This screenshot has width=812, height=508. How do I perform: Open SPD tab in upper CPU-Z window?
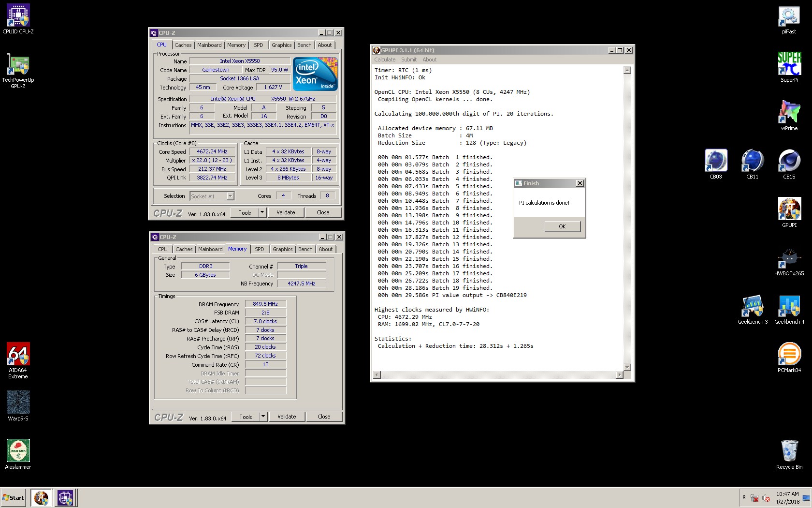(x=259, y=45)
